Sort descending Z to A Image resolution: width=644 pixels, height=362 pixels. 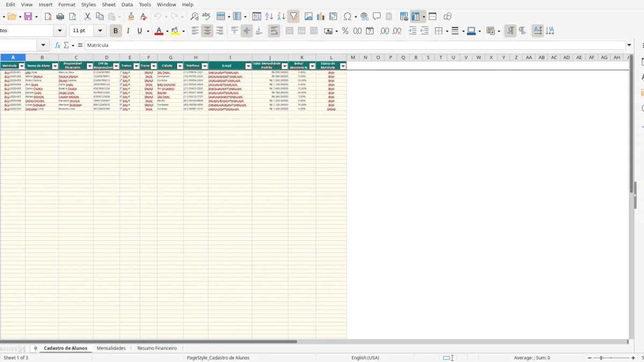(281, 17)
